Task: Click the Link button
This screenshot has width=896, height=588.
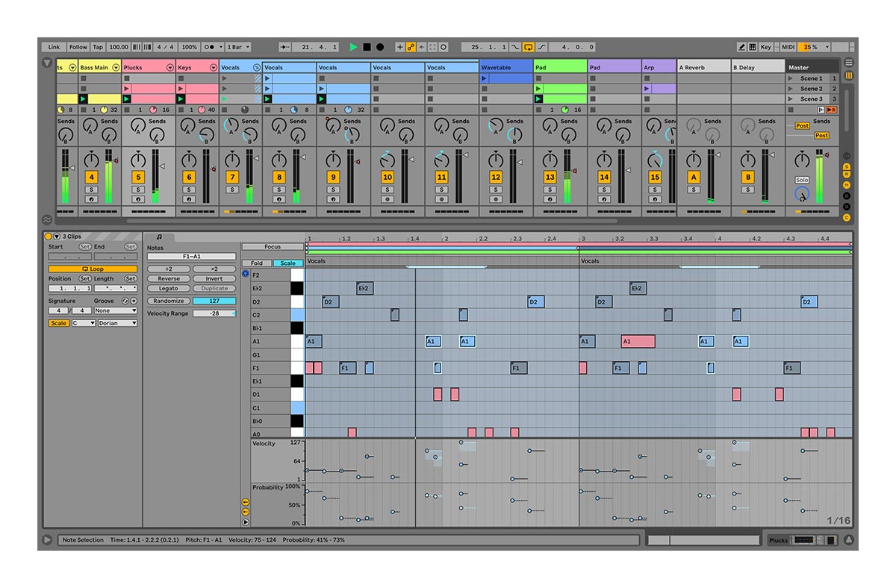Action: (55, 47)
